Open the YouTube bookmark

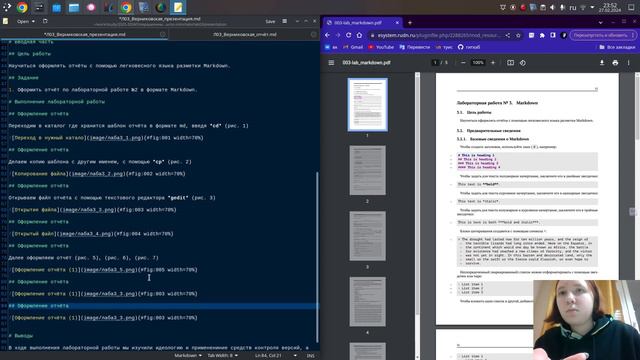pos(381,47)
